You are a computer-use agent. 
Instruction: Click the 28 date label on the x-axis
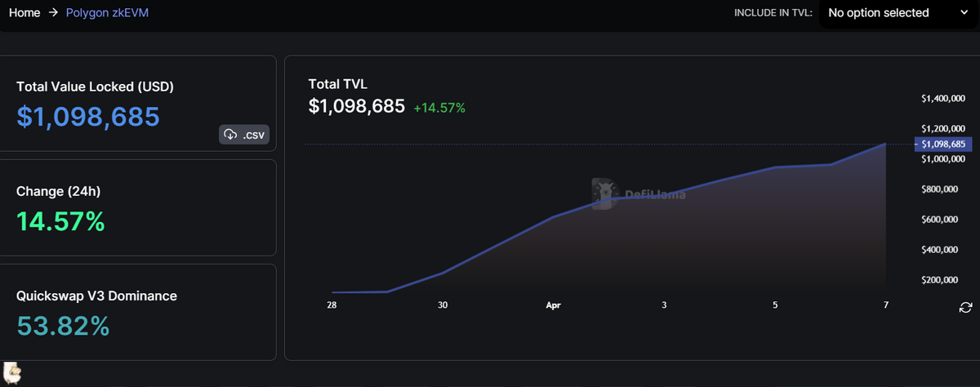pos(332,305)
